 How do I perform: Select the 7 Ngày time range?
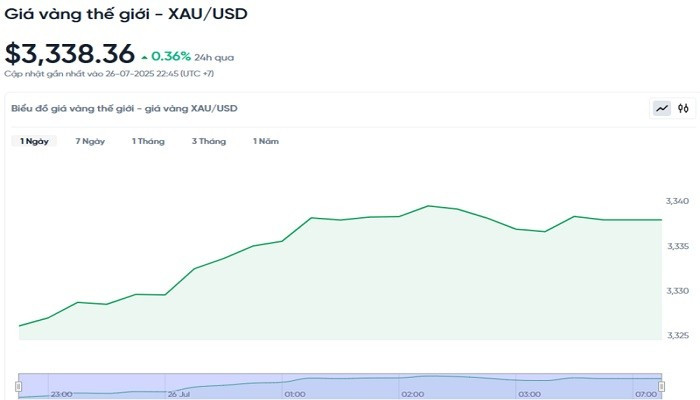(90, 141)
